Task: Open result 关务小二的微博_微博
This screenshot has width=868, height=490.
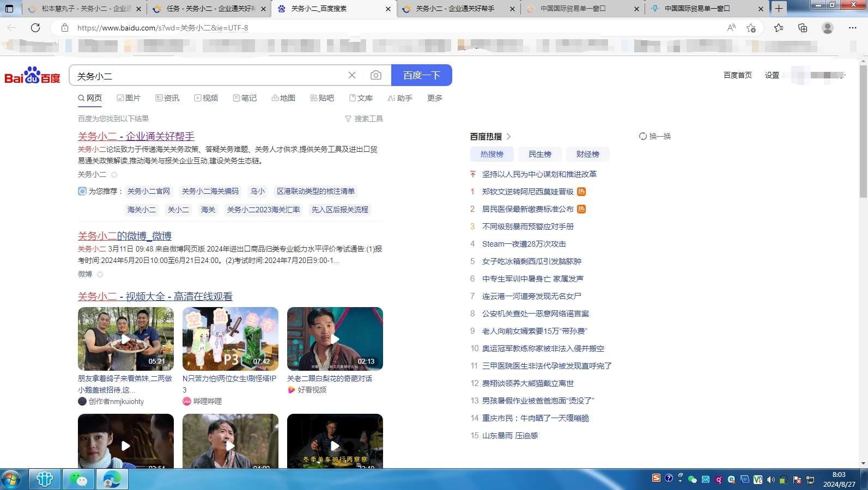Action: pyautogui.click(x=125, y=236)
